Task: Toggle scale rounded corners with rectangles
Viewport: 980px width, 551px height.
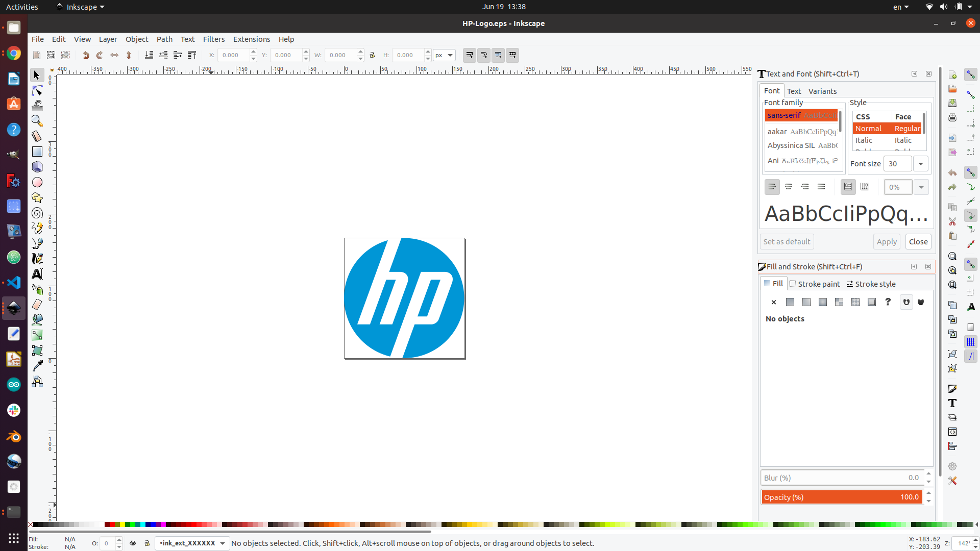Action: coord(483,55)
